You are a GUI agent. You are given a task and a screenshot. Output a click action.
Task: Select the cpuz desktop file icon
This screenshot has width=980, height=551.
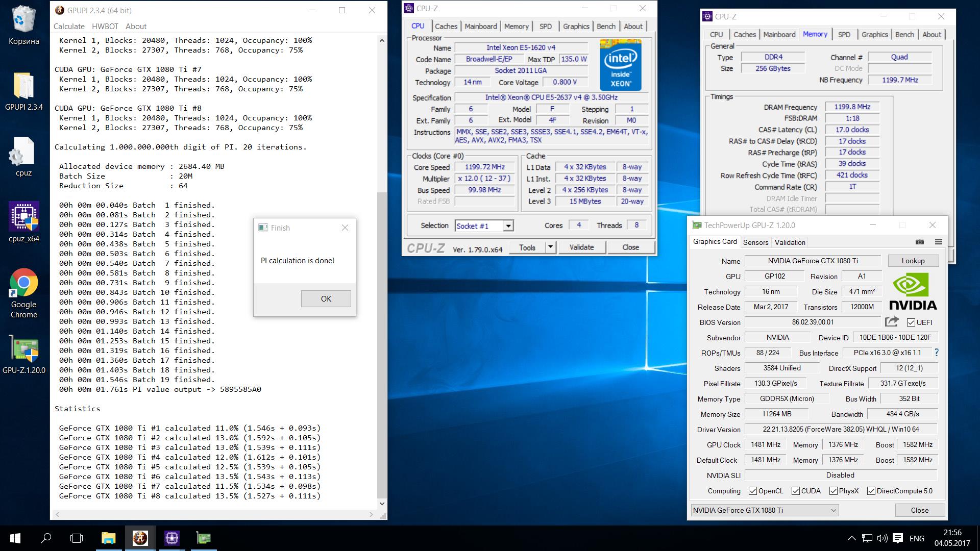click(x=23, y=157)
